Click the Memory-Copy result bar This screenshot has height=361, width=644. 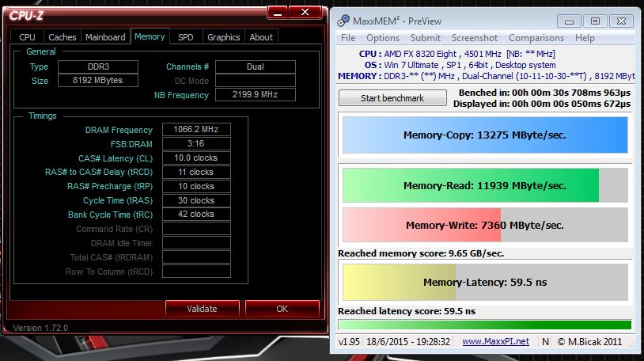485,135
